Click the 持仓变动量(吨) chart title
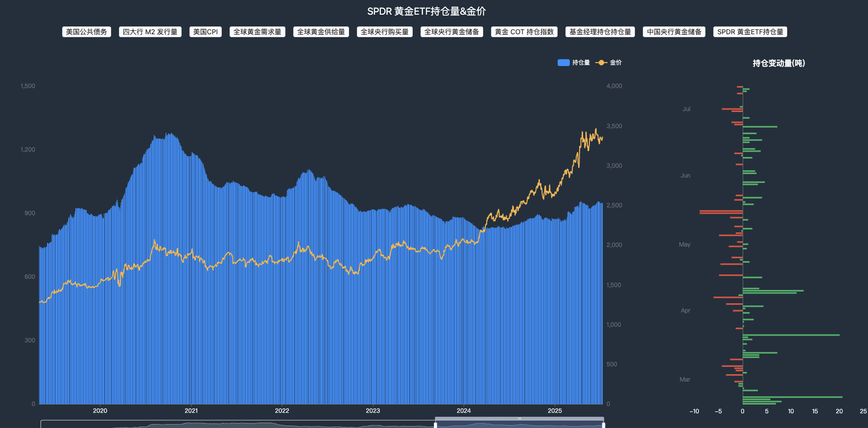868x428 pixels. pyautogui.click(x=779, y=63)
